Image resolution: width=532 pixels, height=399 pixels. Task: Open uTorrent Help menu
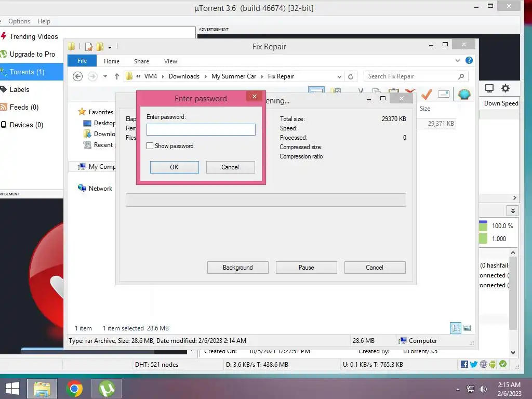[44, 21]
